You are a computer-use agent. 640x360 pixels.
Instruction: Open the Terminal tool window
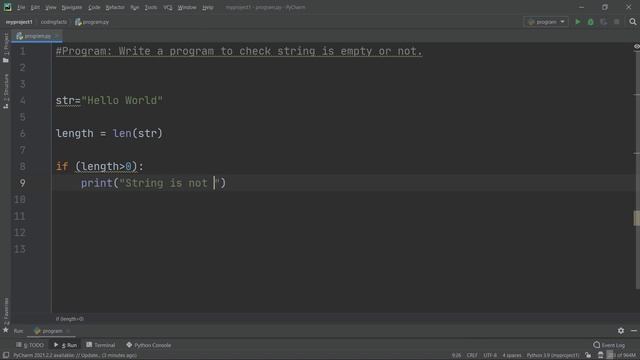tap(101, 345)
